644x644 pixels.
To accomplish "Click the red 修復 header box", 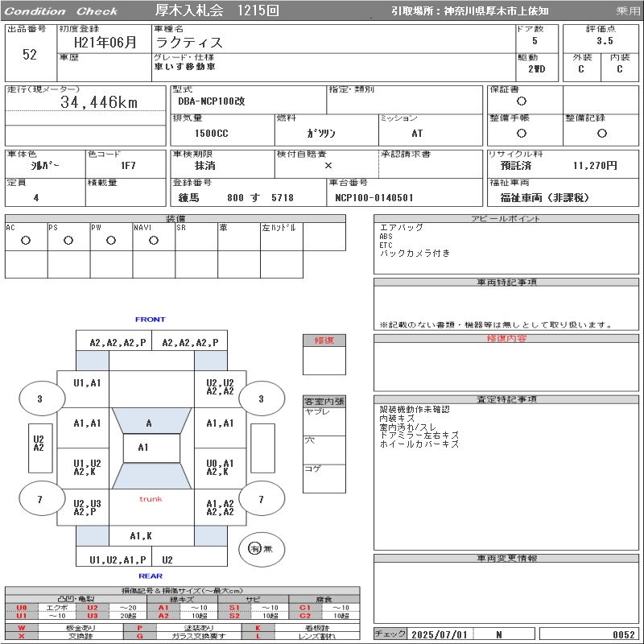I will pyautogui.click(x=324, y=341).
